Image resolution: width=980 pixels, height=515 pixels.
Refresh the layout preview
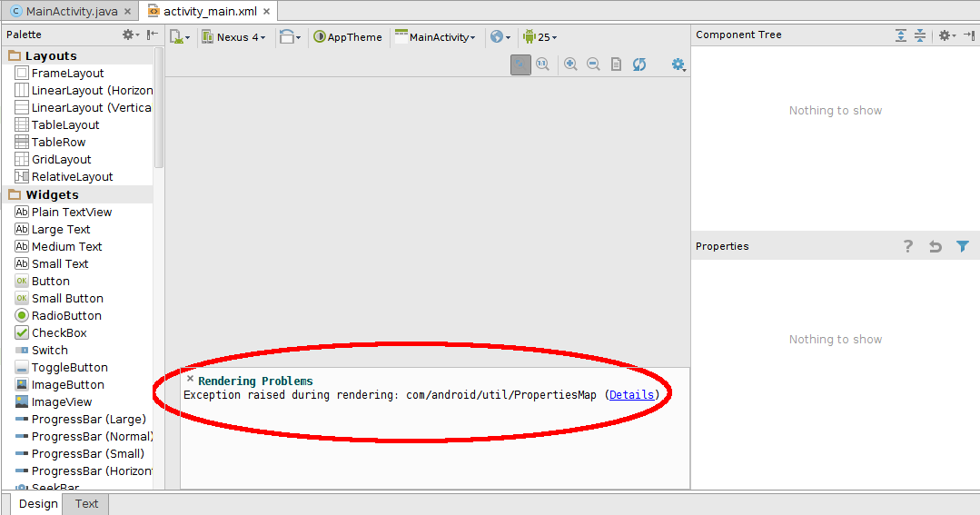click(x=639, y=64)
